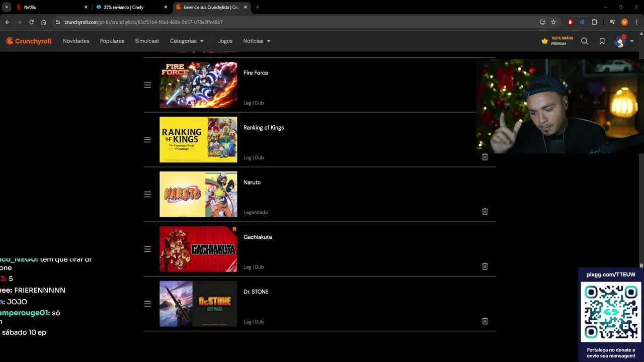This screenshot has width=644, height=362.
Task: Click the Fire Force title
Action: (x=256, y=73)
